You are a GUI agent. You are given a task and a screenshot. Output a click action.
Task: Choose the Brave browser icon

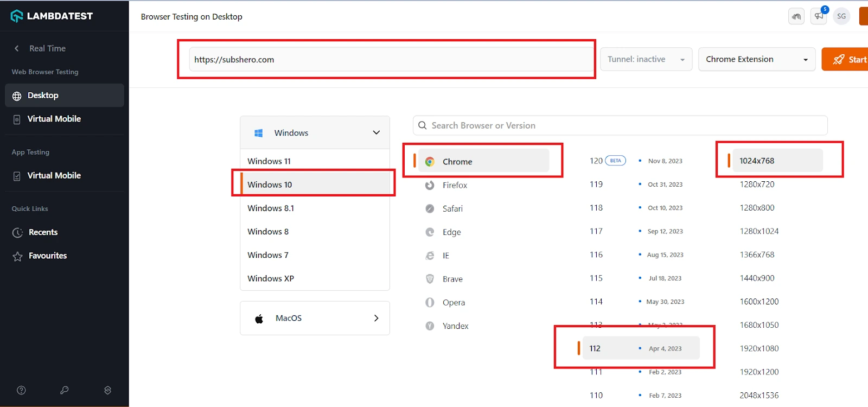point(430,279)
